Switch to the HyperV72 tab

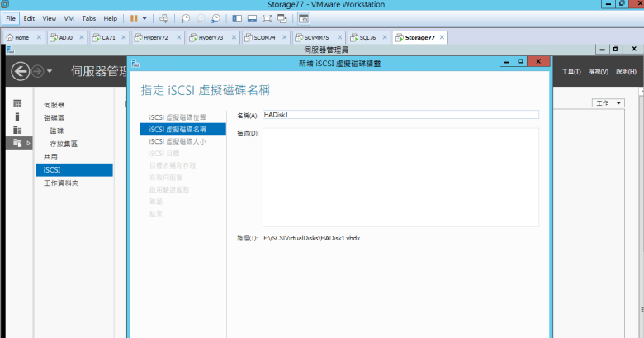155,37
